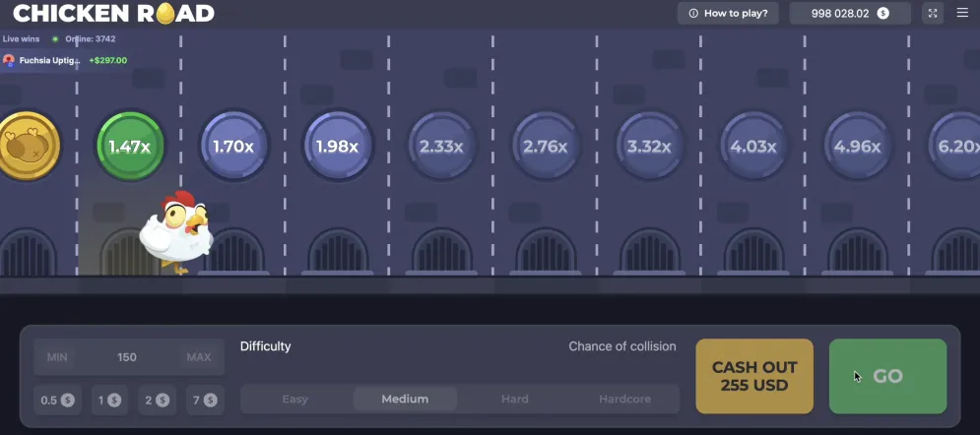Image resolution: width=980 pixels, height=435 pixels.
Task: Select Hardcore difficulty
Action: click(x=625, y=399)
